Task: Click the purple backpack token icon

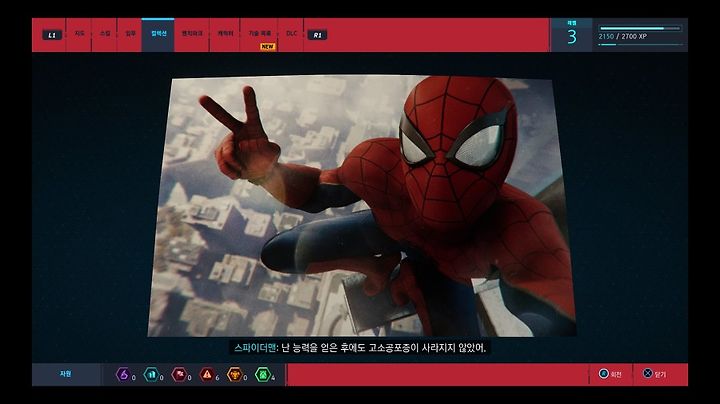Action: pyautogui.click(x=123, y=375)
